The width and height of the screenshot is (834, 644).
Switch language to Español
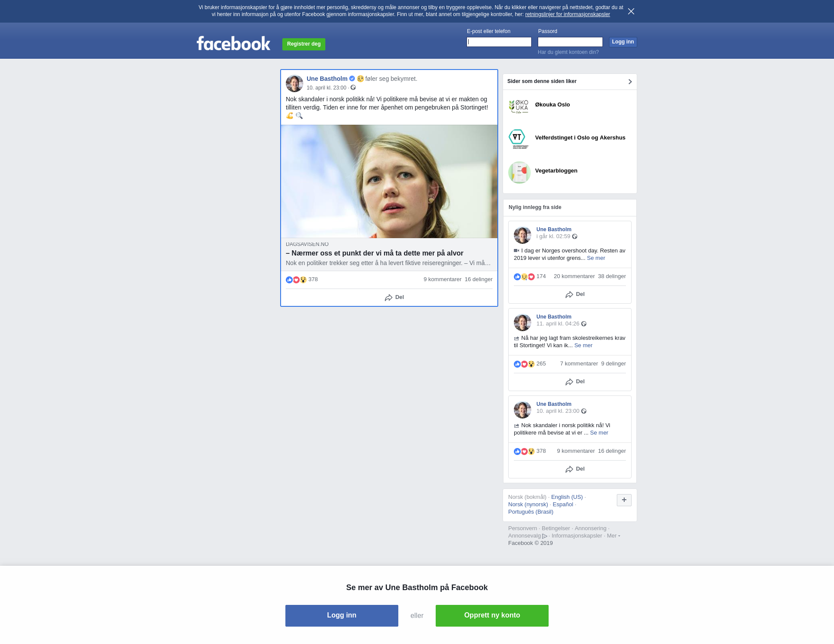point(563,505)
